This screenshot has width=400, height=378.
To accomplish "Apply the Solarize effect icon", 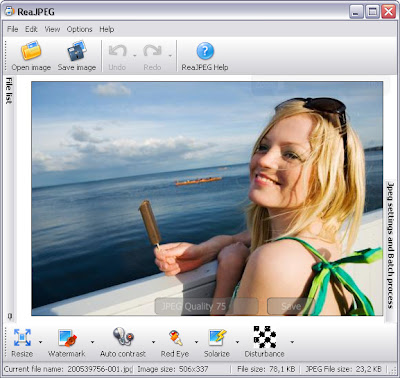I will (217, 337).
